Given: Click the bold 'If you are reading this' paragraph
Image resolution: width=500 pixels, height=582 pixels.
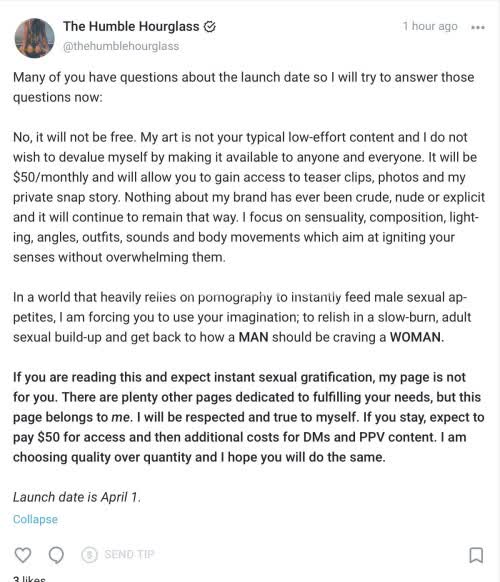Looking at the screenshot, I should 249,417.
